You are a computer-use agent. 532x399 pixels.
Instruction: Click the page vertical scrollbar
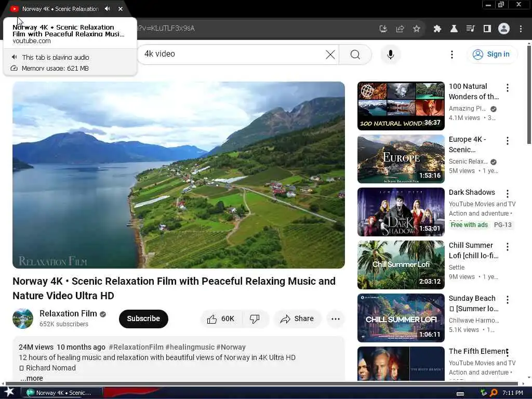(x=529, y=95)
